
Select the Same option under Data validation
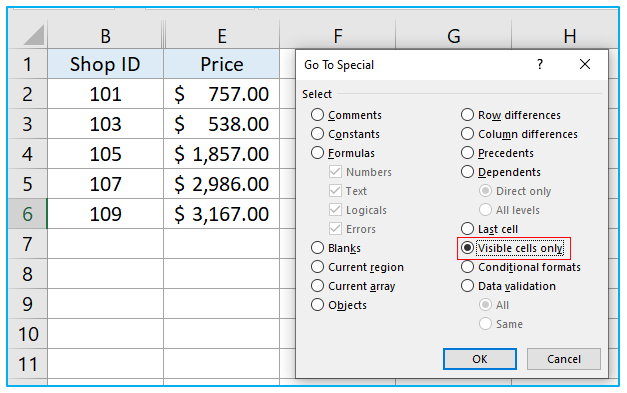[485, 324]
